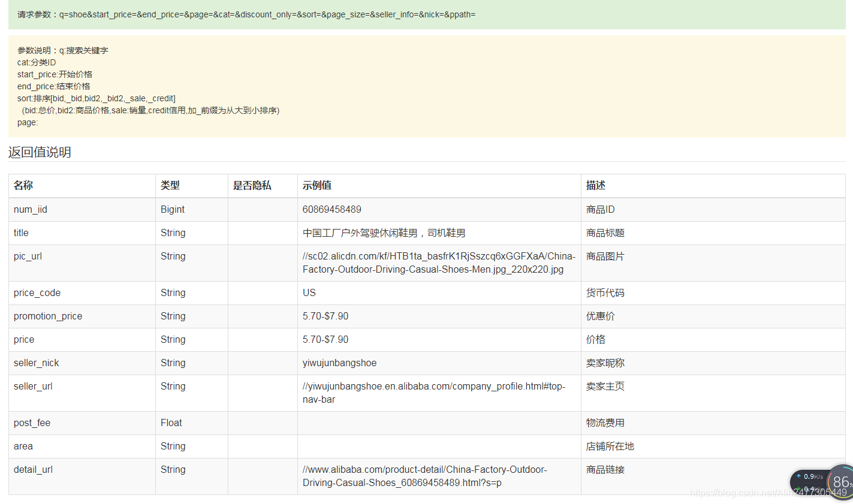Click the 返回值说明 heading

coord(40,152)
